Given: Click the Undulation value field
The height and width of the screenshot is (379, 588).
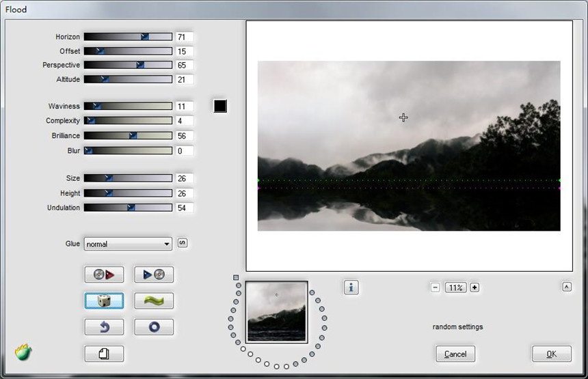Looking at the screenshot, I should click(x=184, y=208).
